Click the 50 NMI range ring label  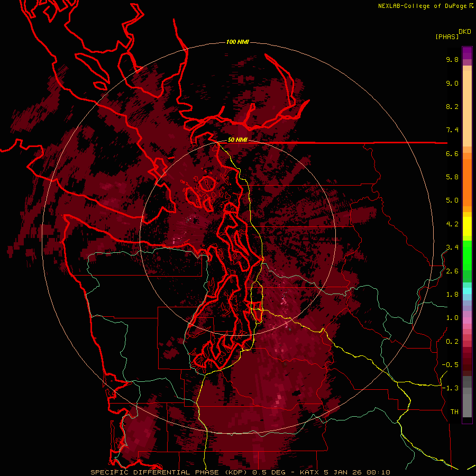coord(237,140)
